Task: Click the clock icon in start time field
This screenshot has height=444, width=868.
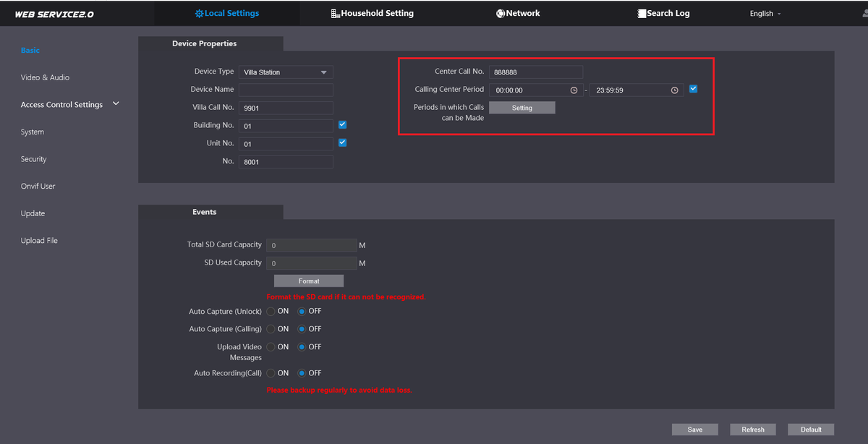Action: coord(574,90)
